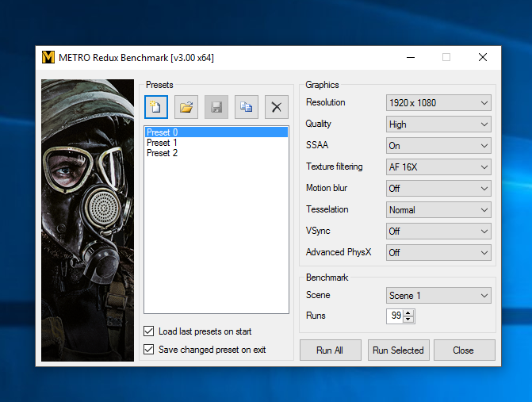Click the Runs value field showing 99

(x=395, y=316)
